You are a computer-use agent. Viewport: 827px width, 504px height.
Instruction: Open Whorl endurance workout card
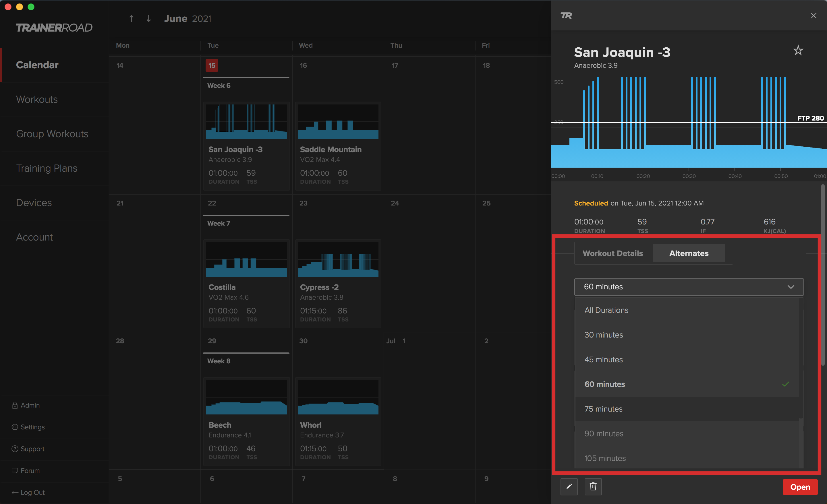[x=338, y=421]
